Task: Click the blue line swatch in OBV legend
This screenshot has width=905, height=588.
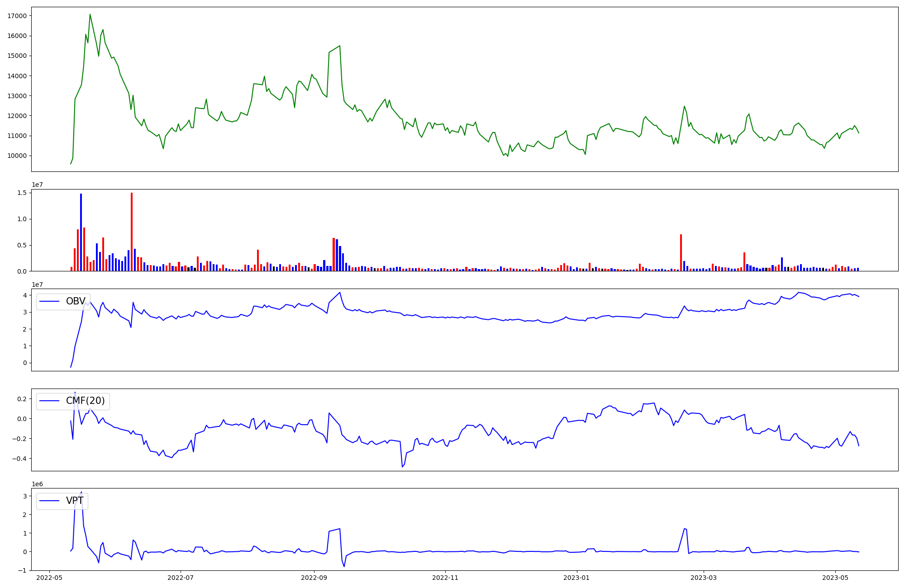Action: 50,301
